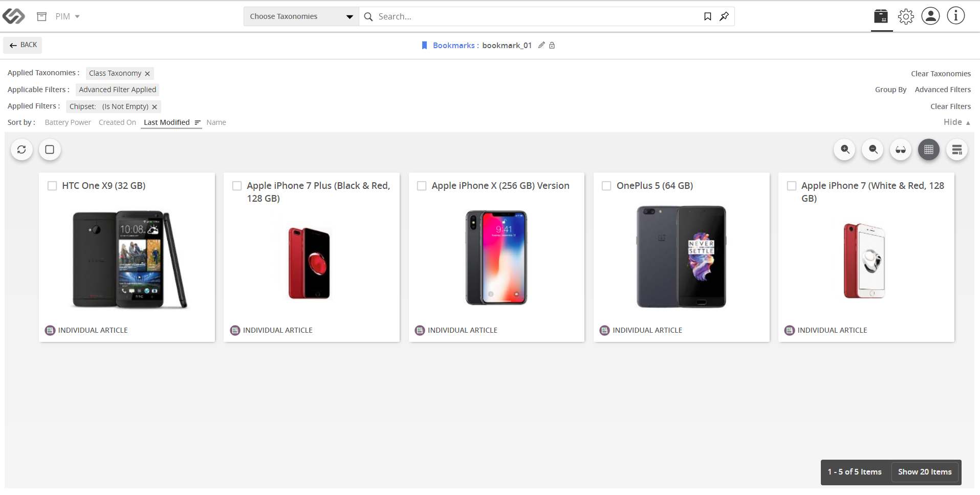Go back using the BACK button
Image resolution: width=980 pixels, height=495 pixels.
click(23, 45)
